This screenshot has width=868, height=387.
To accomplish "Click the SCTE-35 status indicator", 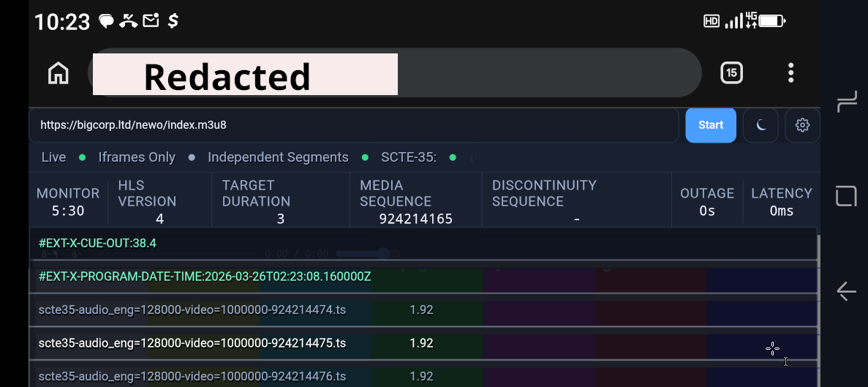I will 408,157.
